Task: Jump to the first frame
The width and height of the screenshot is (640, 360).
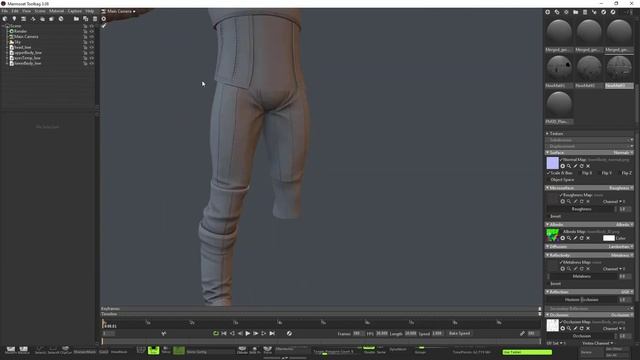Action: coord(224,333)
